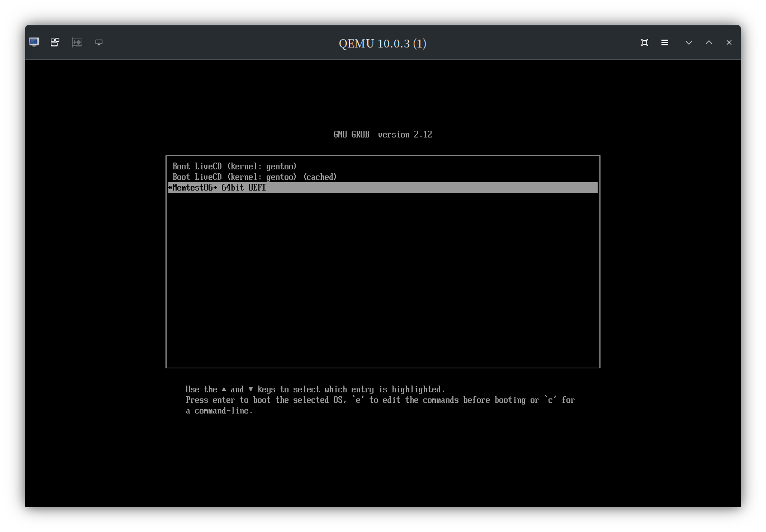Choose the Memtest86+ 64bit UEFI entry
This screenshot has height=532, width=766.
pos(219,187)
